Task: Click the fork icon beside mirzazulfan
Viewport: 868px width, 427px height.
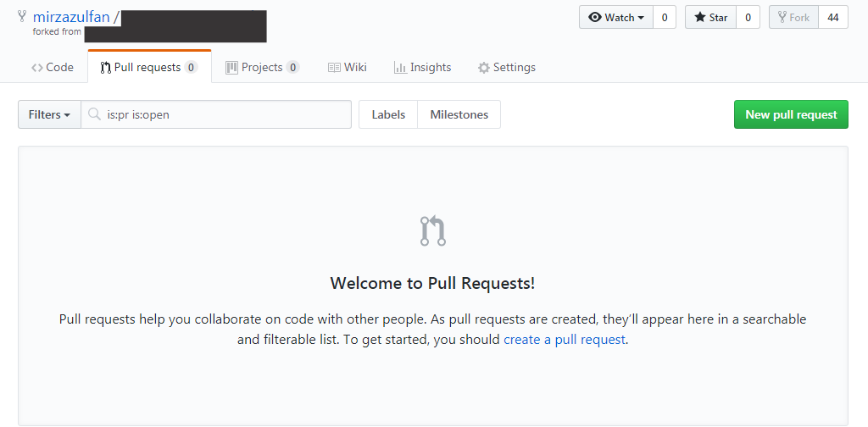Action: point(22,15)
